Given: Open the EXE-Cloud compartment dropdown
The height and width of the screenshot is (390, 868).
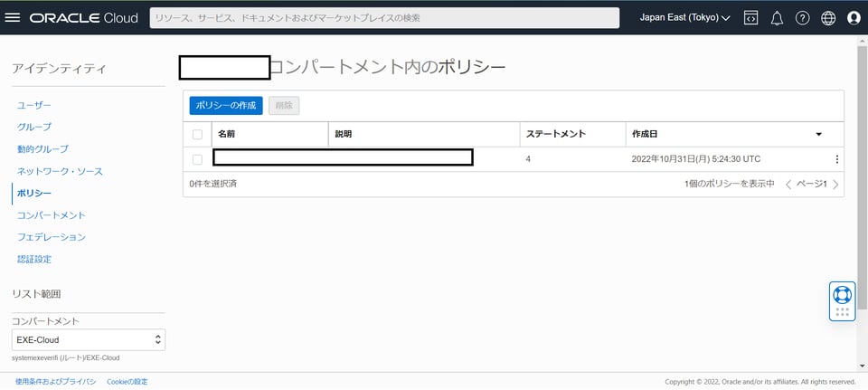Looking at the screenshot, I should pos(89,340).
